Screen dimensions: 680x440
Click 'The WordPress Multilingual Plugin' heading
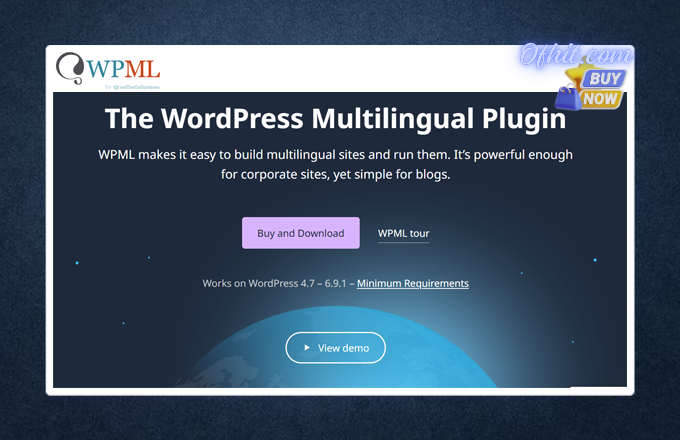point(335,118)
